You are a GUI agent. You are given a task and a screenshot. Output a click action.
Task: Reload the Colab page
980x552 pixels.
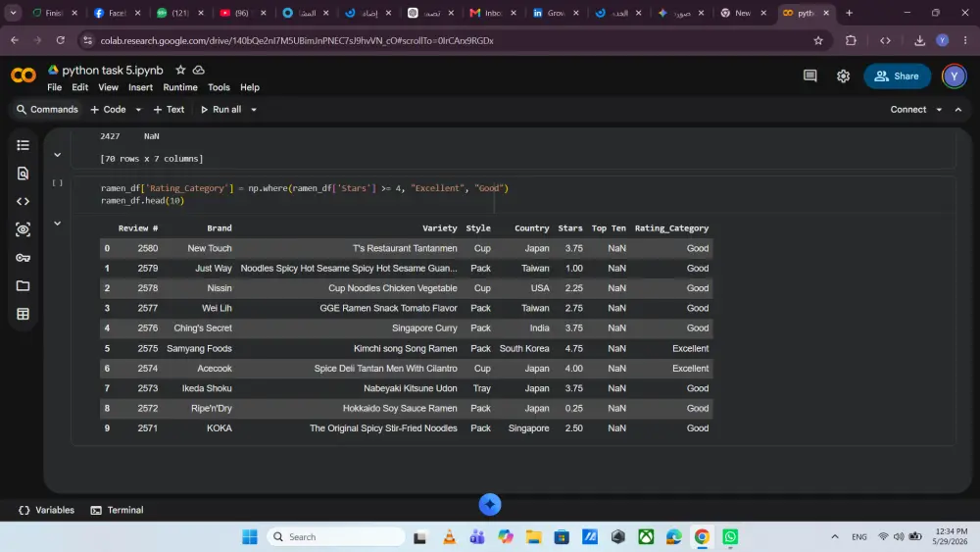[x=61, y=40]
